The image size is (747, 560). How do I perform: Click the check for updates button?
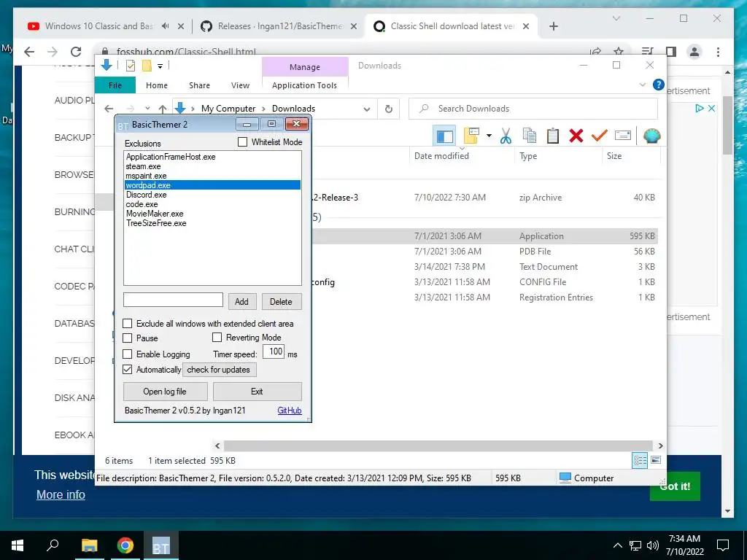pos(219,370)
